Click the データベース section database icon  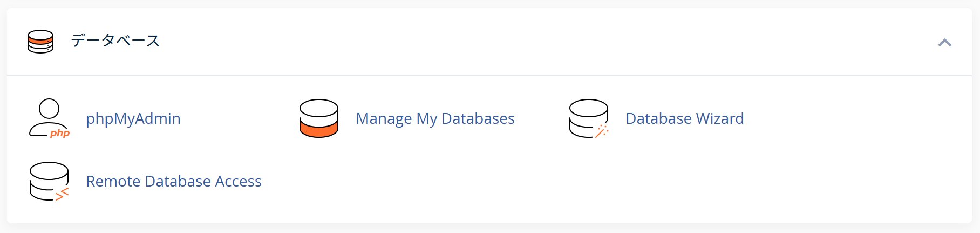[40, 41]
